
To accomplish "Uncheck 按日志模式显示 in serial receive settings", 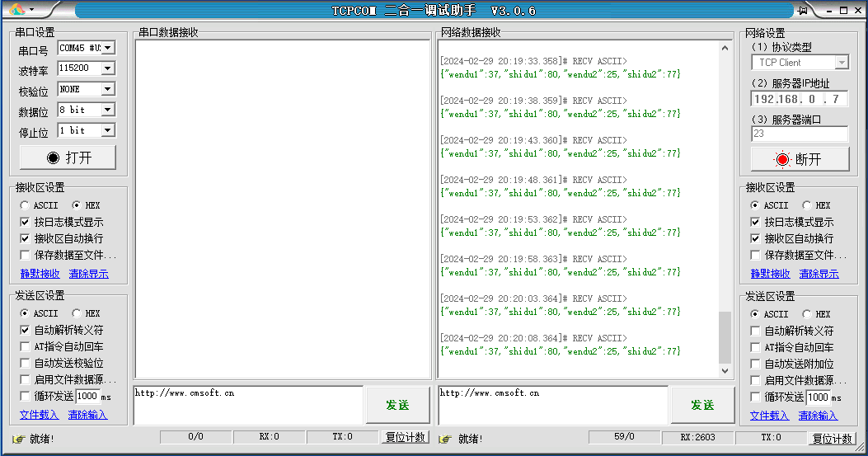I will pyautogui.click(x=25, y=222).
